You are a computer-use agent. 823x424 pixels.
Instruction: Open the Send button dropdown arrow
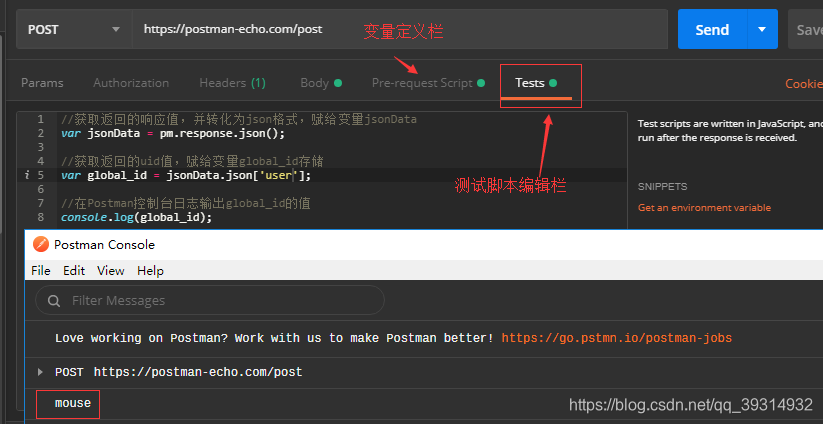point(762,29)
